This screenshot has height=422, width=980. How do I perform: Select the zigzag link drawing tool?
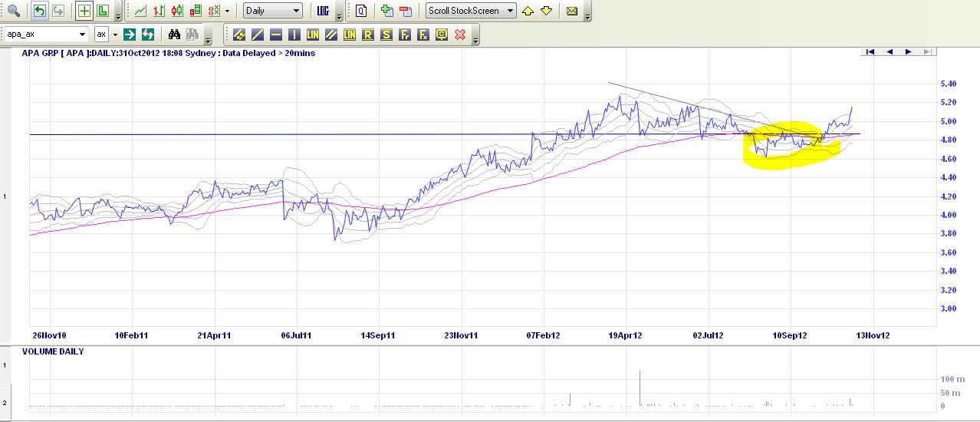[239, 35]
